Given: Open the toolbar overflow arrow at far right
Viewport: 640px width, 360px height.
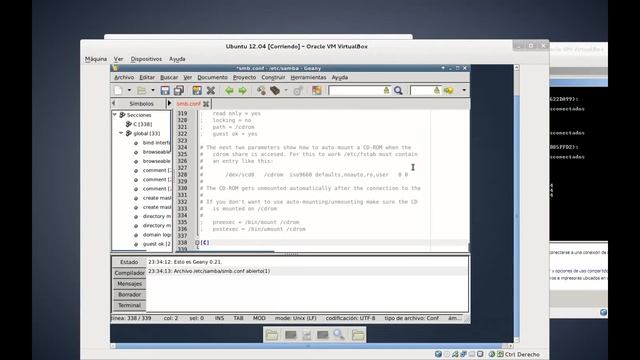Looking at the screenshot, I should tap(464, 90).
